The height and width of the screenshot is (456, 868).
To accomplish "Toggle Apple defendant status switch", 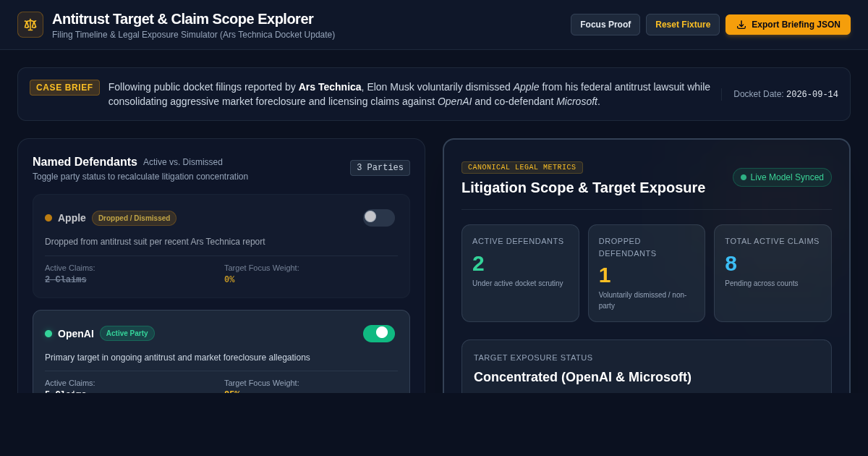I will [379, 218].
